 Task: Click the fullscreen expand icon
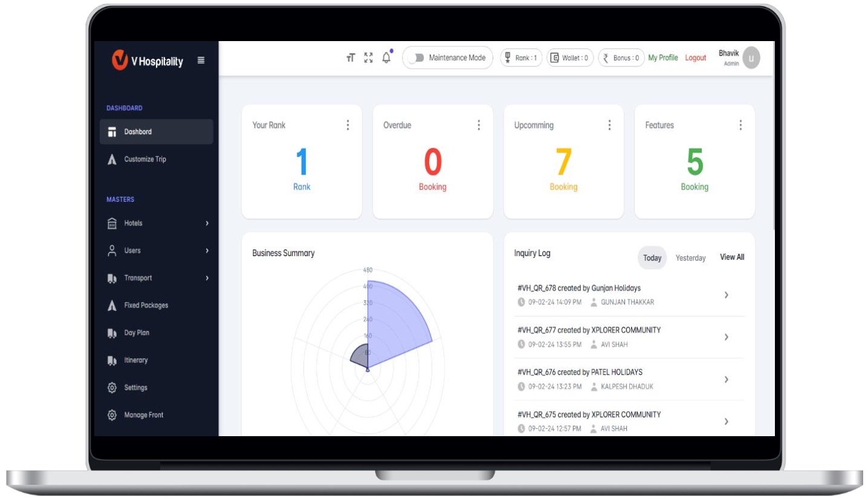pyautogui.click(x=368, y=58)
